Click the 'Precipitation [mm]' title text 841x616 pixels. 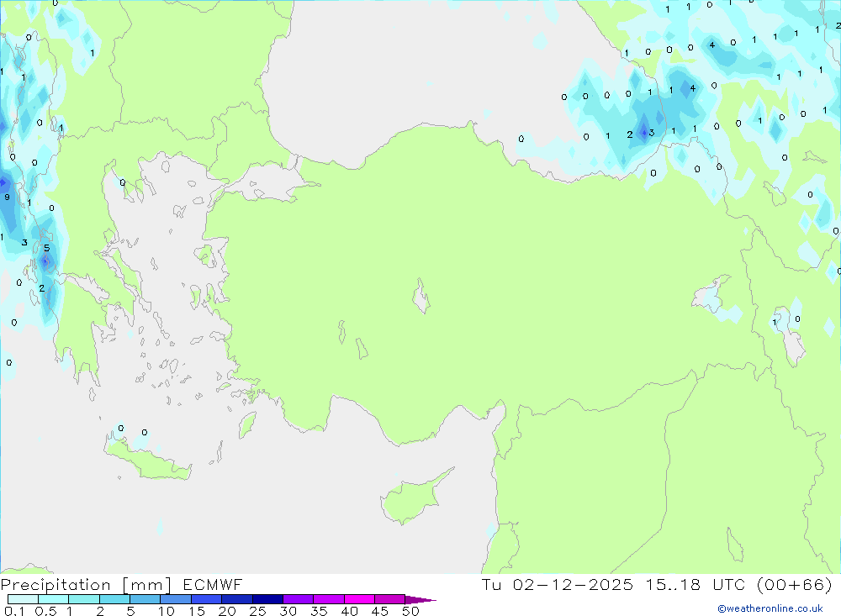click(86, 585)
